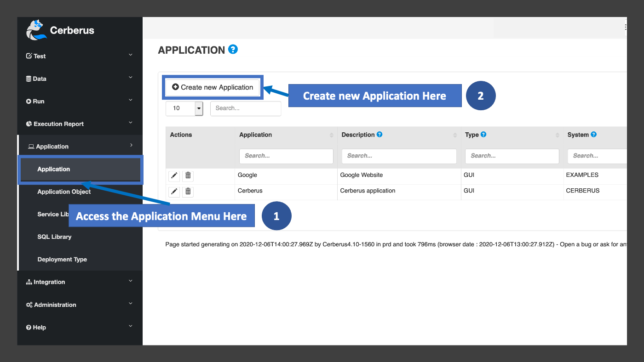
Task: Expand the Data menu chevron
Action: tap(131, 78)
